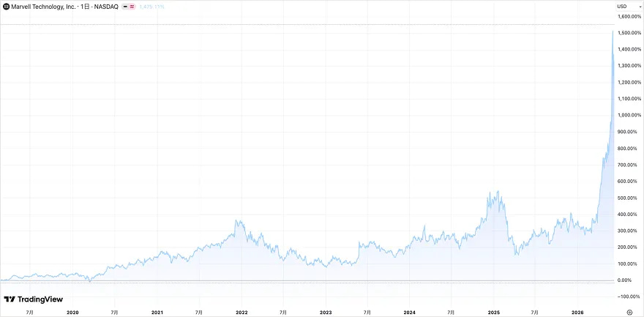Click the 1,600.00% price scale label
The height and width of the screenshot is (317, 644).
(x=629, y=16)
